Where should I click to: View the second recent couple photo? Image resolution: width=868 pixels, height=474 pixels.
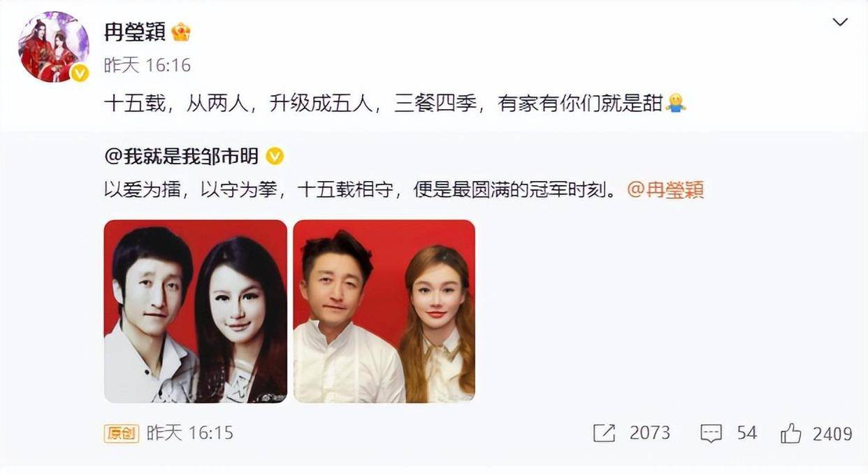384,311
